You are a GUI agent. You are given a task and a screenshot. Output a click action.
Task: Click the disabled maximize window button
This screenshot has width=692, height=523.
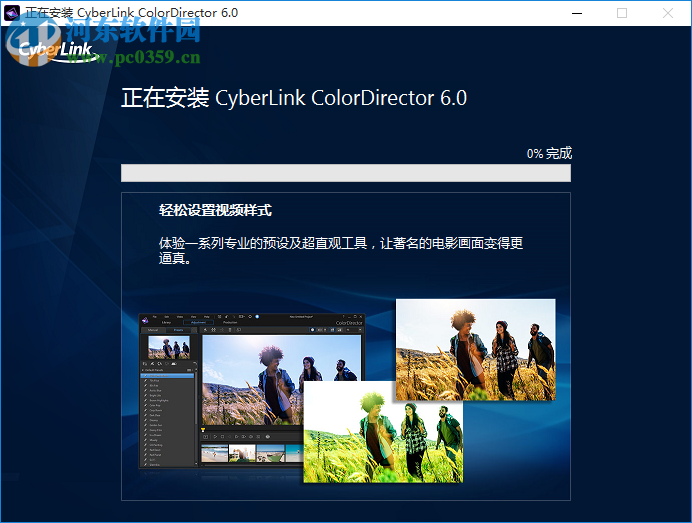[x=621, y=13]
